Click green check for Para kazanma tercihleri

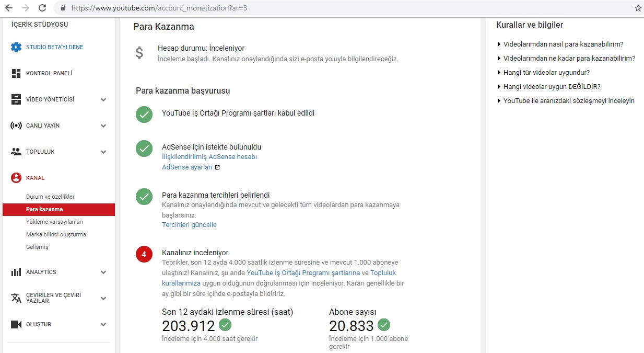pyautogui.click(x=144, y=197)
